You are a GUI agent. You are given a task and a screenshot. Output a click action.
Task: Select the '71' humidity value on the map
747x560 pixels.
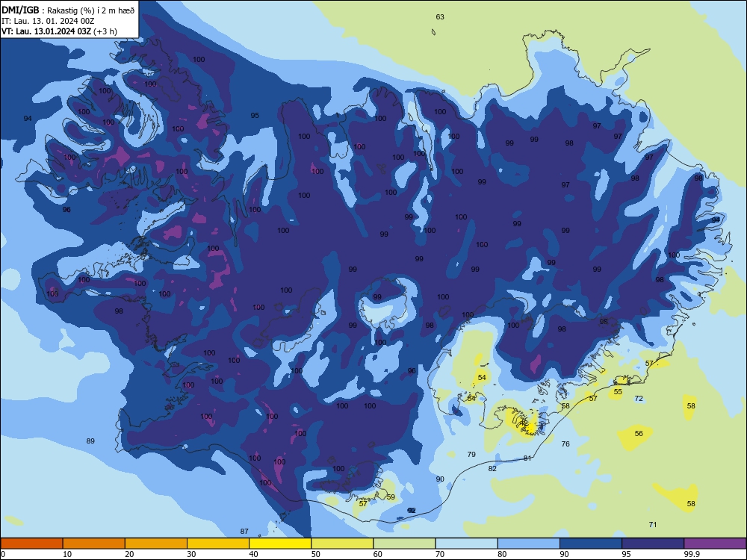(x=653, y=525)
